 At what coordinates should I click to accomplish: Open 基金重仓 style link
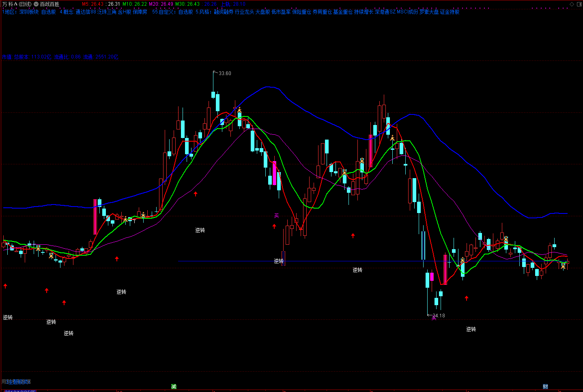pyautogui.click(x=343, y=12)
